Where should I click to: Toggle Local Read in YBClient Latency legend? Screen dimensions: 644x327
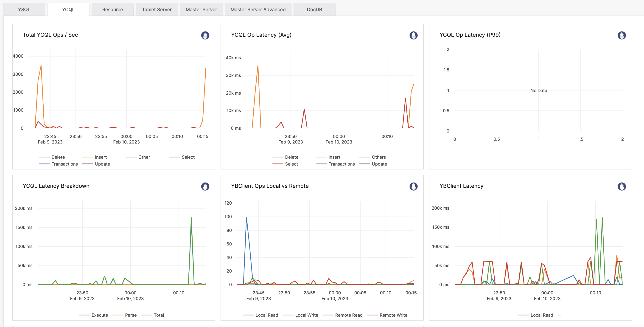[535, 315]
